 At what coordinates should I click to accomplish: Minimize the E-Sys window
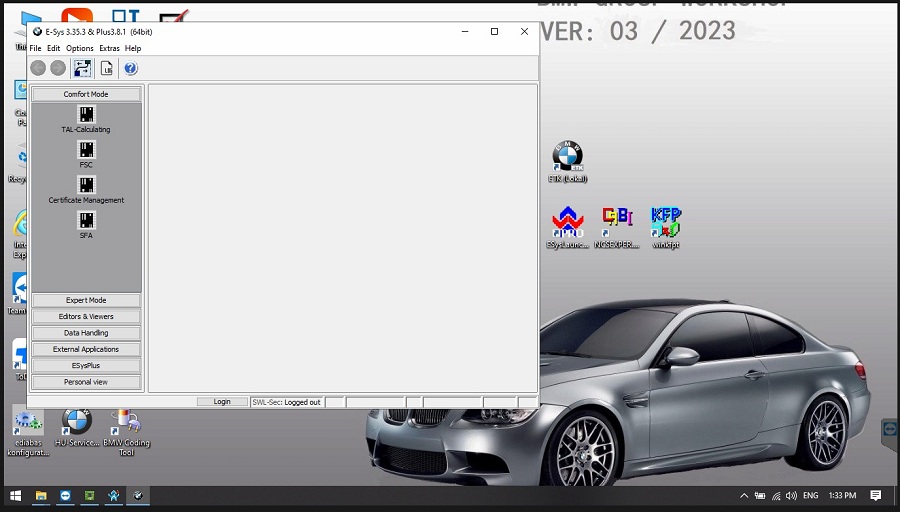pos(465,32)
